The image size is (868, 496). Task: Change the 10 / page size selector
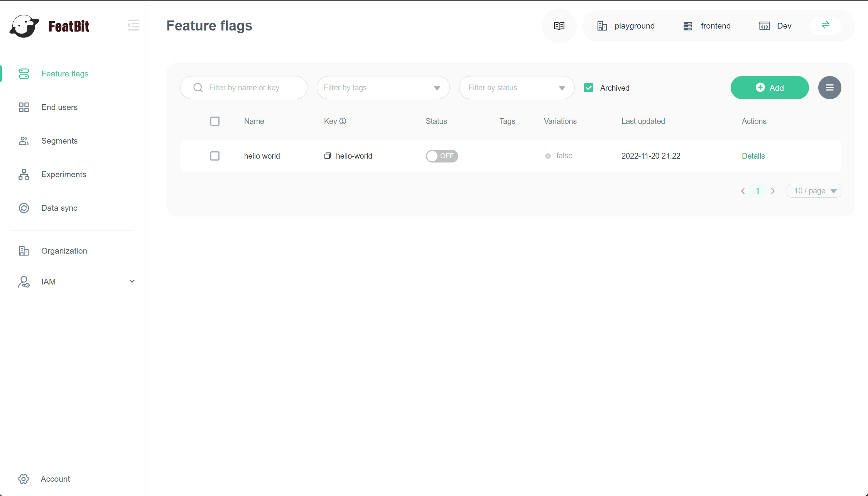[814, 191]
